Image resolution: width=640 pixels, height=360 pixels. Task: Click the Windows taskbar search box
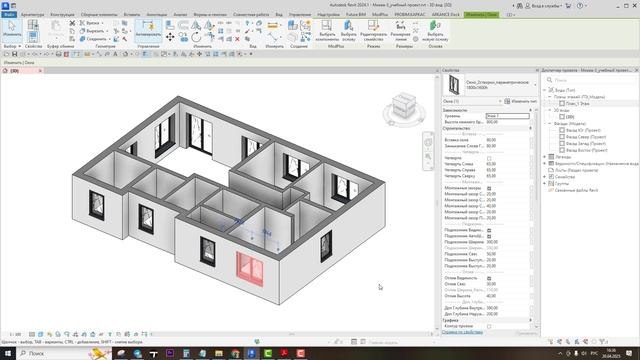(64, 353)
